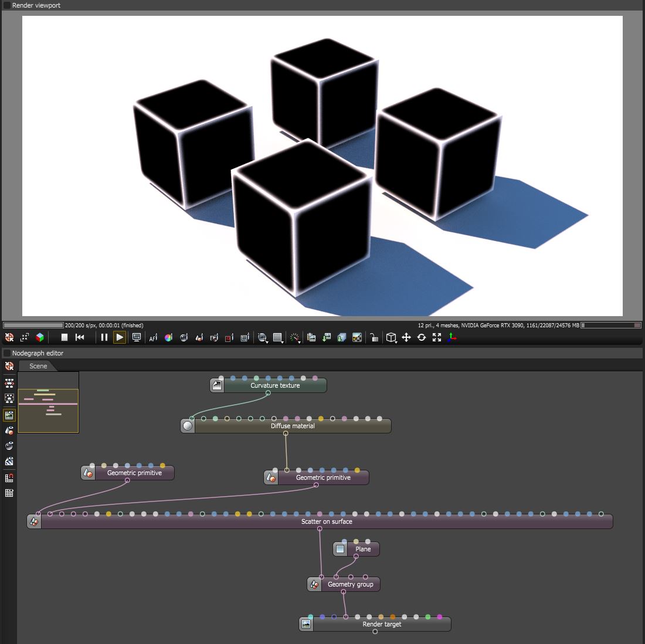Select the white balance picker with the color wheel
Image resolution: width=645 pixels, height=644 pixels.
pos(169,337)
